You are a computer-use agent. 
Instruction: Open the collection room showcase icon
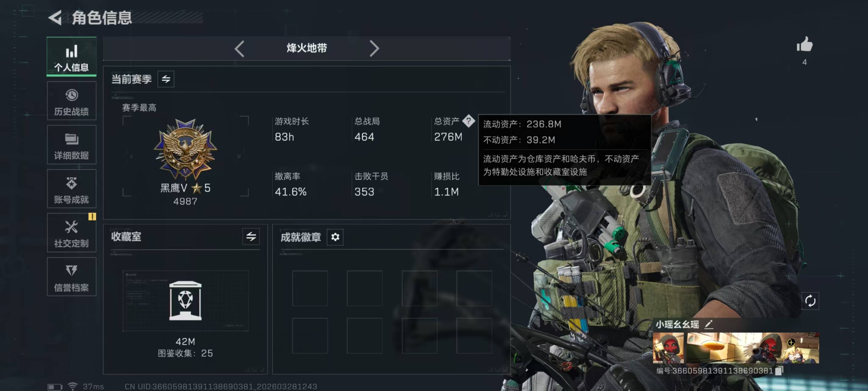pos(185,301)
